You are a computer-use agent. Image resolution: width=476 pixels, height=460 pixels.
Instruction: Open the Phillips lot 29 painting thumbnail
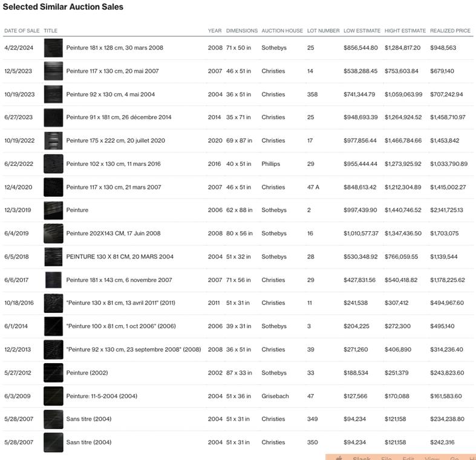[53, 164]
